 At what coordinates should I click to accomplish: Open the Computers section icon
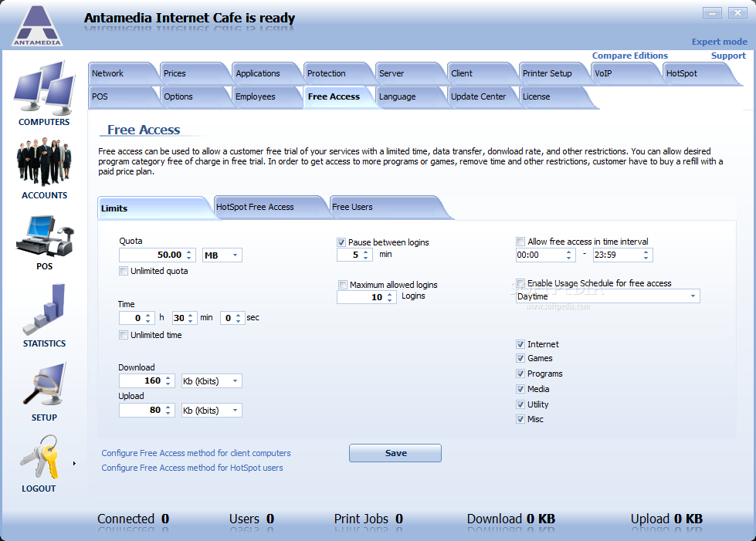pyautogui.click(x=44, y=87)
